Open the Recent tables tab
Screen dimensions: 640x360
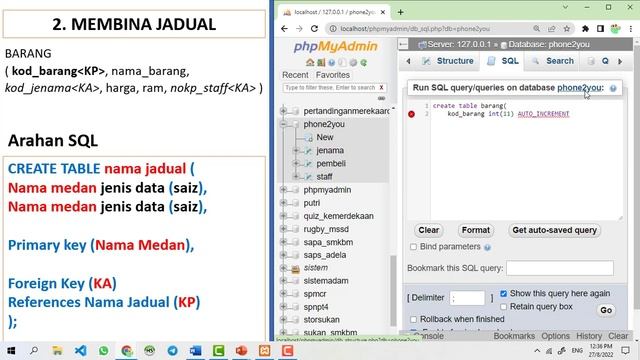point(295,75)
